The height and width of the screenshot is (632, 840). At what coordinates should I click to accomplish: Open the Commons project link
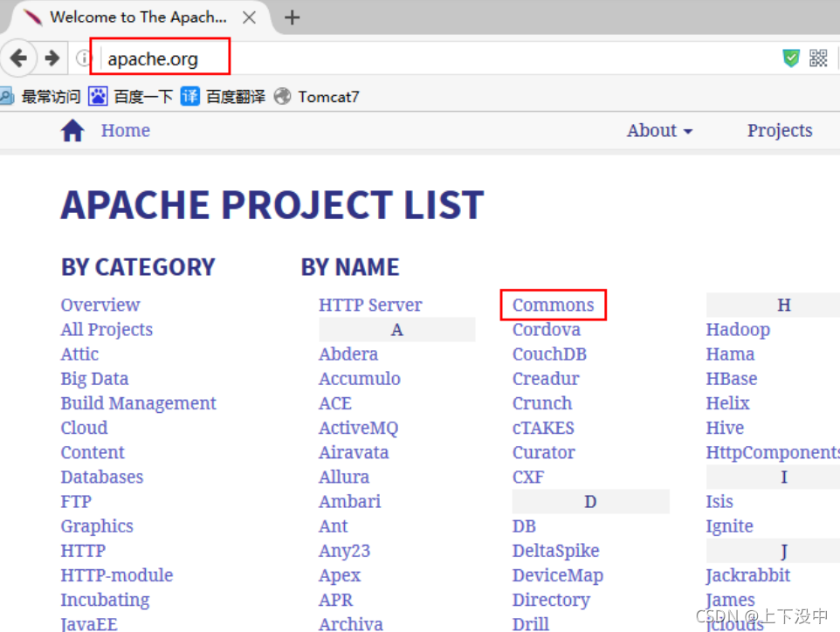click(553, 305)
